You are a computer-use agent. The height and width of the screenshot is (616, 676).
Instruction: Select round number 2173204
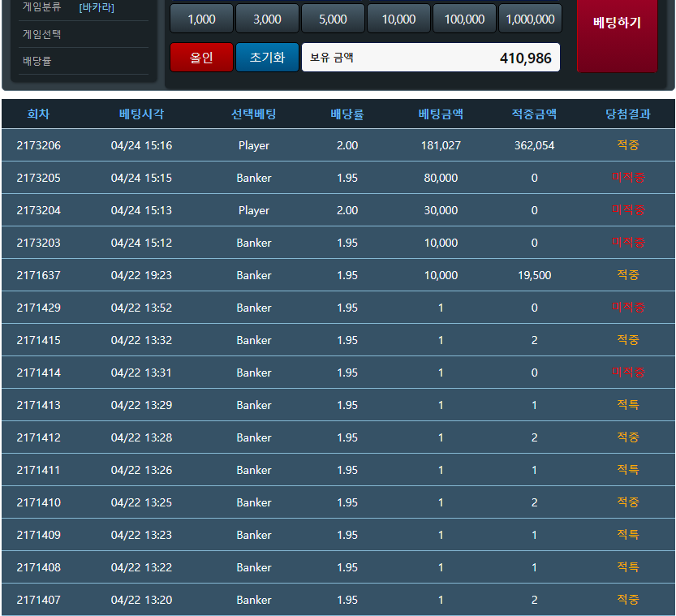point(38,210)
